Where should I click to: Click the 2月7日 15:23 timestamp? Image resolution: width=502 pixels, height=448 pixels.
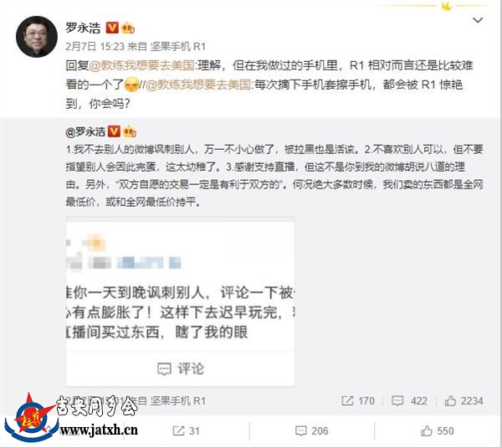(95, 47)
